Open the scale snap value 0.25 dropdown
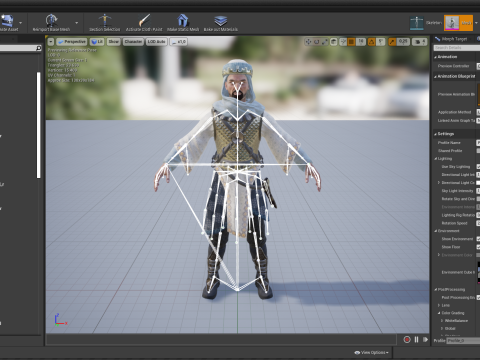 click(x=403, y=42)
